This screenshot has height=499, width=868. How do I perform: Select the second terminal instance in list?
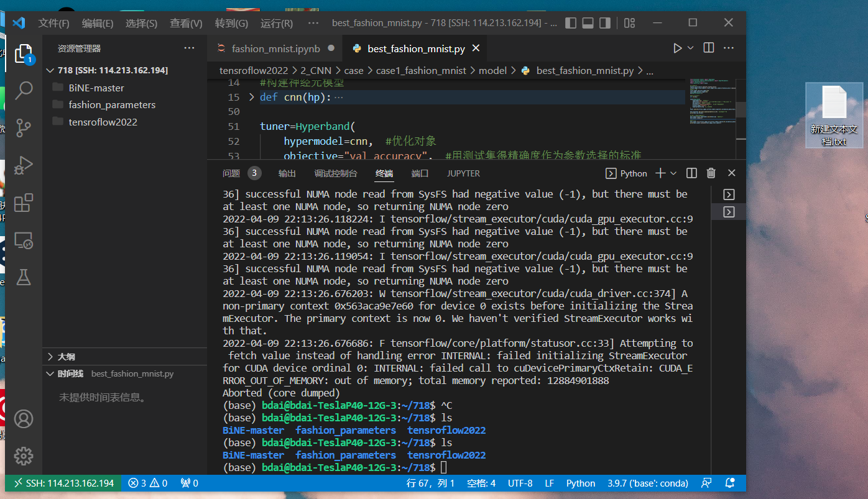click(729, 212)
